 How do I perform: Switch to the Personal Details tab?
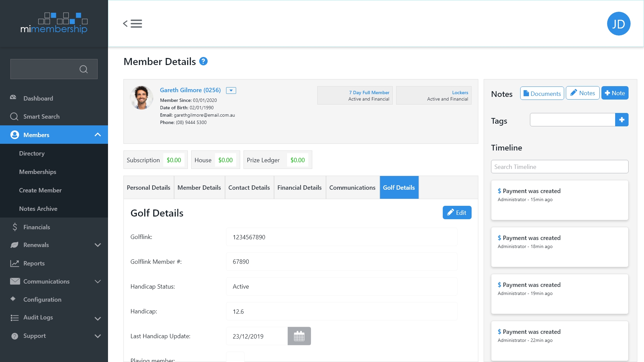pos(148,187)
